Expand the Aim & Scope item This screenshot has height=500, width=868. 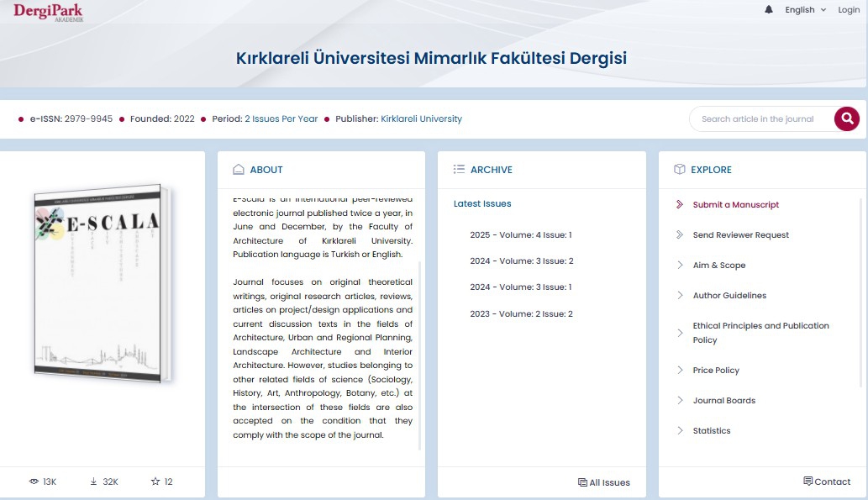click(x=718, y=266)
